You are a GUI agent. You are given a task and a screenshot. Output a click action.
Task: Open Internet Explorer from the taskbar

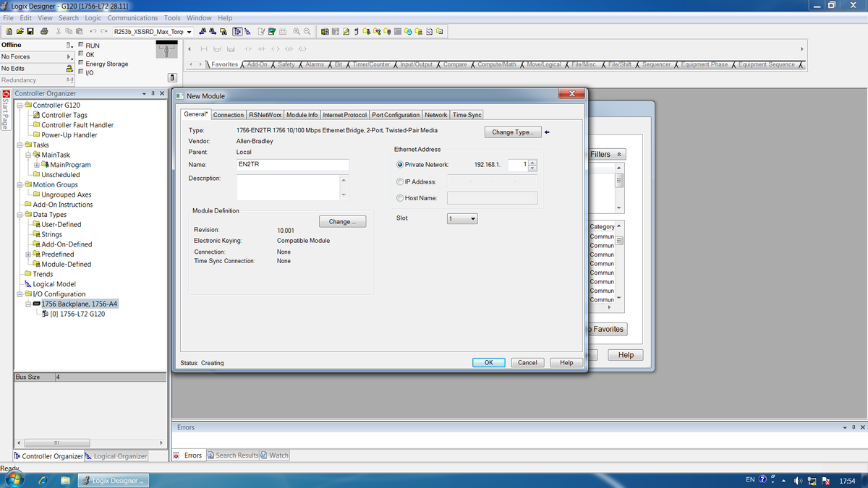43,480
